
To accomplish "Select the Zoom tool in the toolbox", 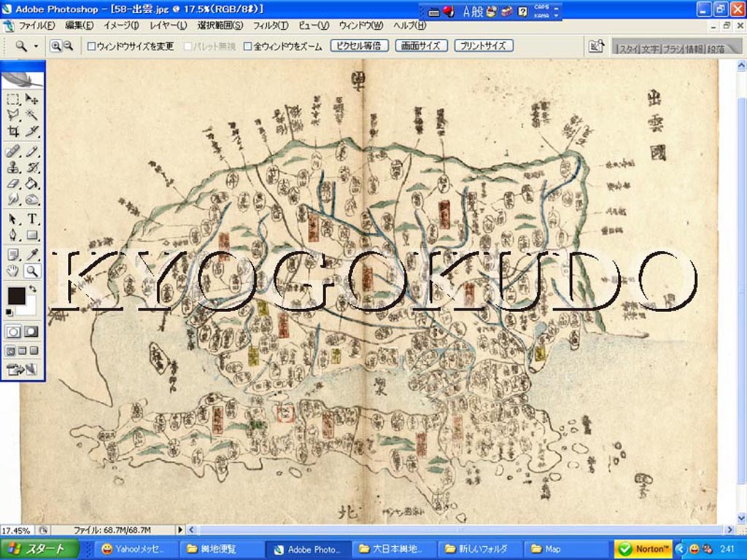I will [31, 271].
